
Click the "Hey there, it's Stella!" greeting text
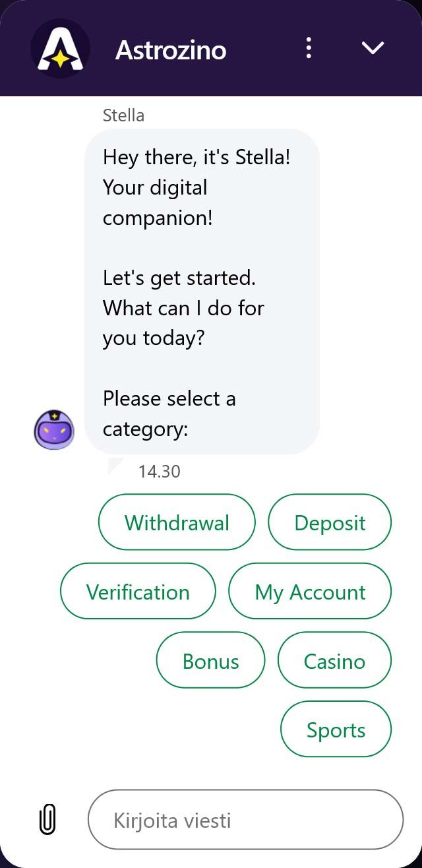coord(196,158)
